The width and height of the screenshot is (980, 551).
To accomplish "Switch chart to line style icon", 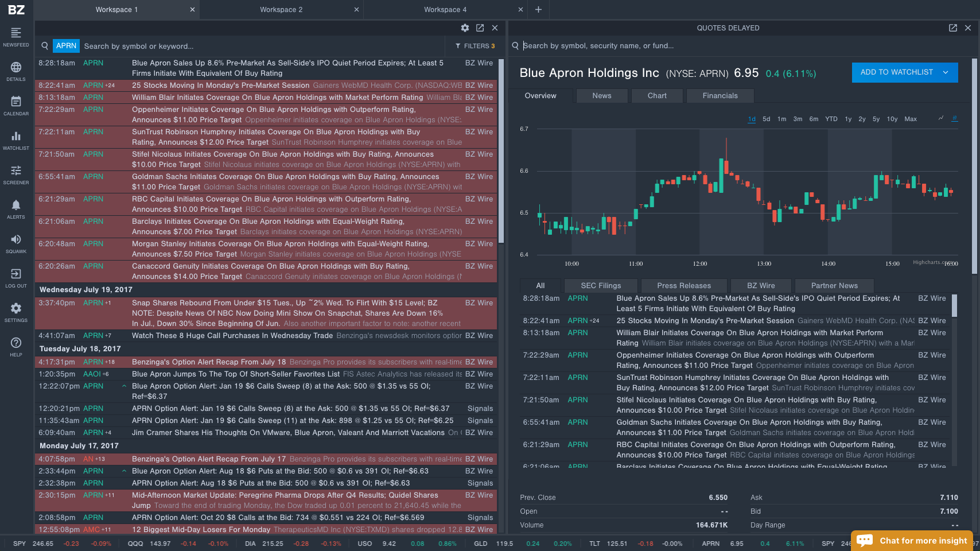I will (941, 118).
